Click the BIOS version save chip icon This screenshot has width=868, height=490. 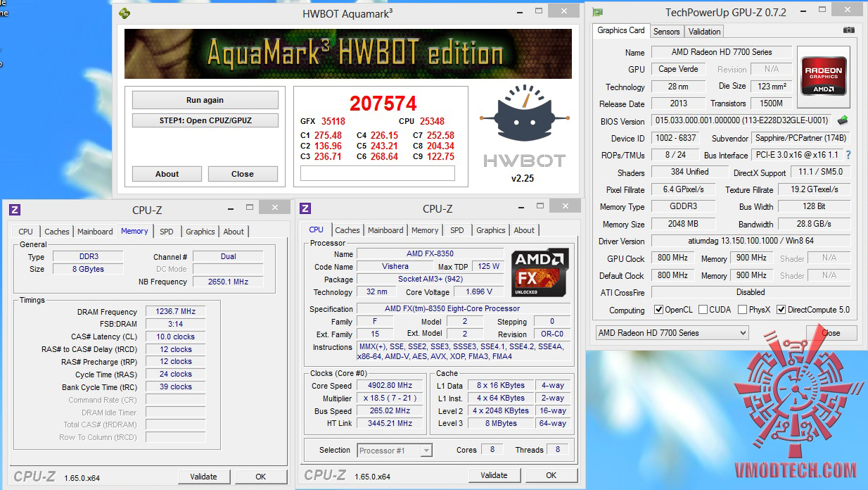pos(842,120)
